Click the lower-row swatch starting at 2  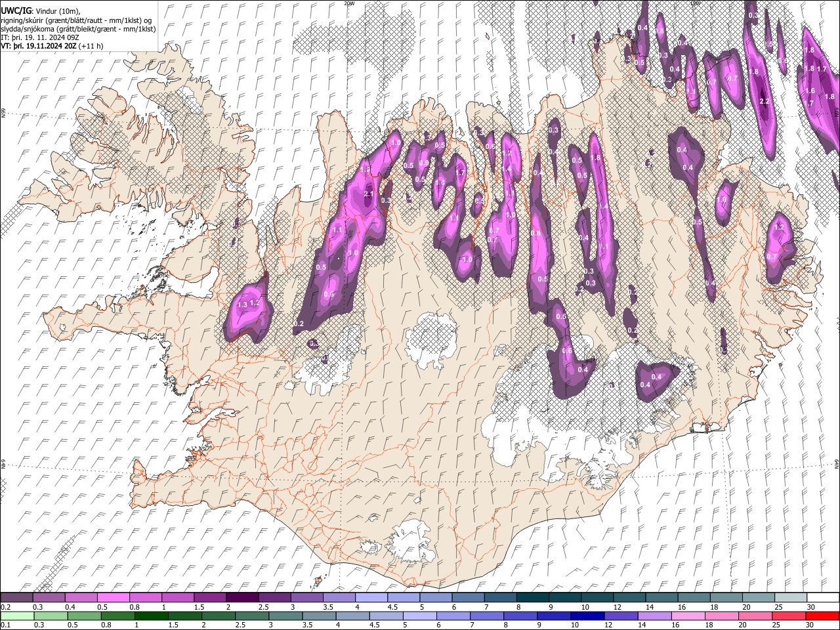[x=219, y=616]
